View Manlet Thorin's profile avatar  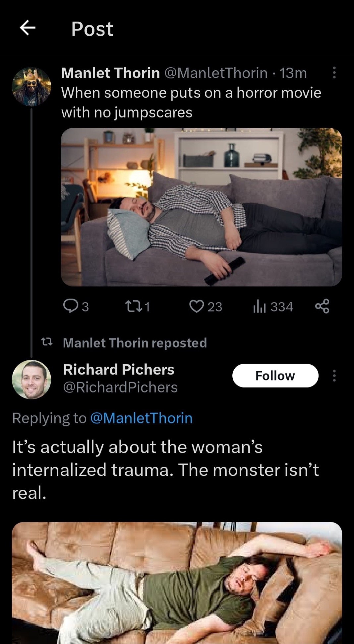click(31, 87)
